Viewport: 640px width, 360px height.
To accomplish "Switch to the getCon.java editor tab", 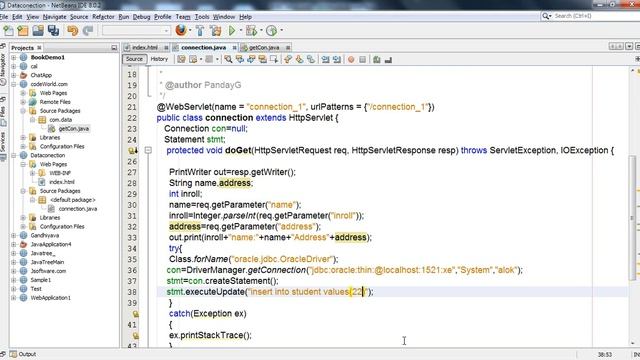I will click(x=264, y=48).
